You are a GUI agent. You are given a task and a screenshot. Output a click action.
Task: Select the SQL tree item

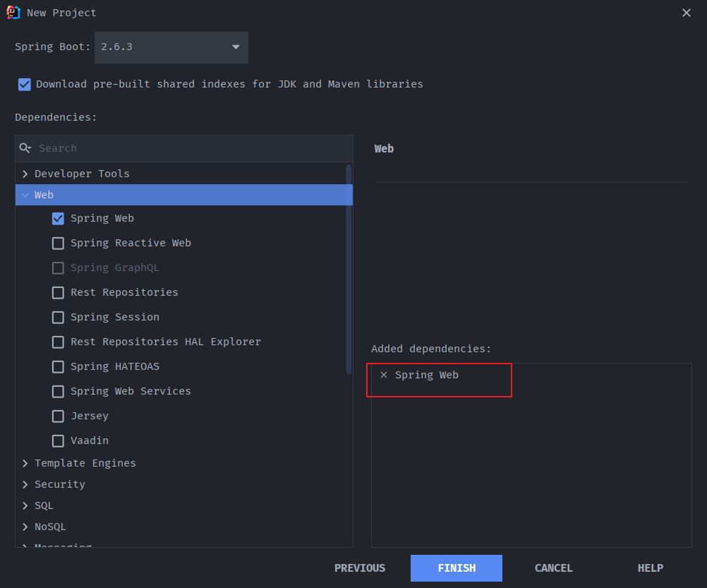[44, 505]
